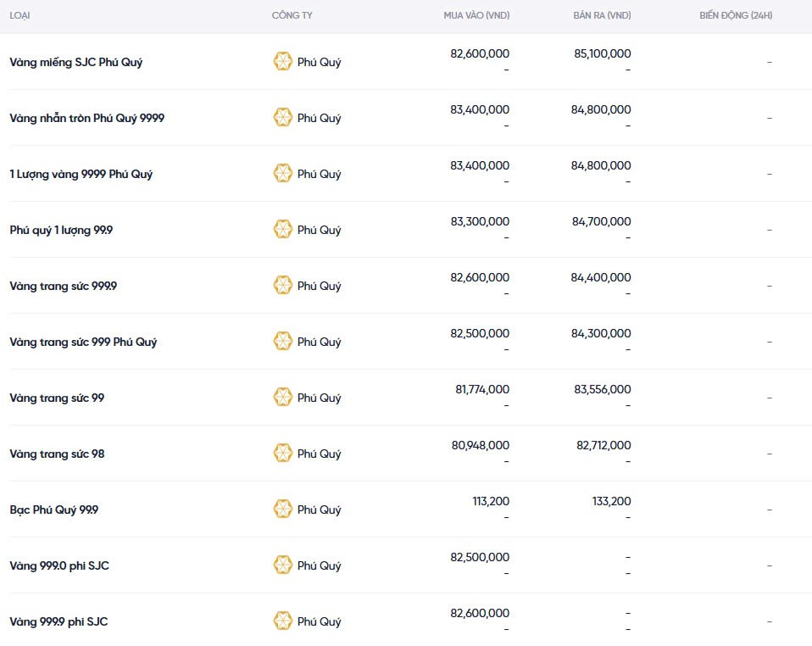The image size is (812, 646).
Task: Open Phú quý 1 lượng 99.9 entry
Action: [61, 230]
